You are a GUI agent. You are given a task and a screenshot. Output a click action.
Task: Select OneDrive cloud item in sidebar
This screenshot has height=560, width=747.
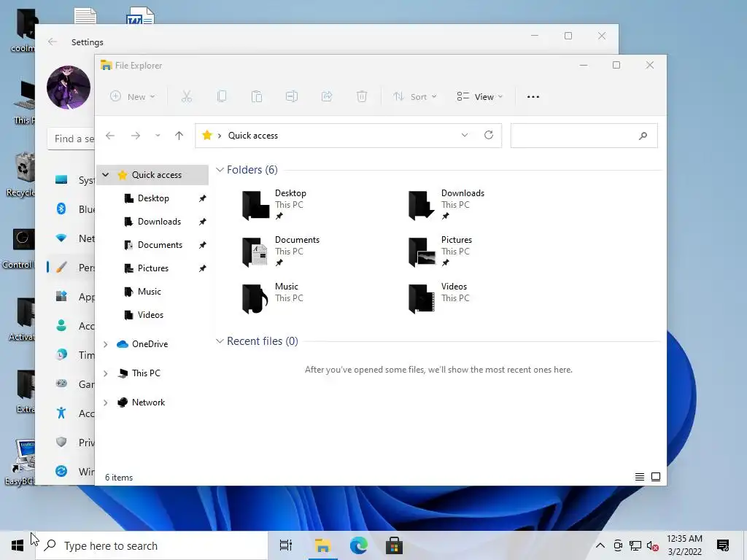point(142,344)
